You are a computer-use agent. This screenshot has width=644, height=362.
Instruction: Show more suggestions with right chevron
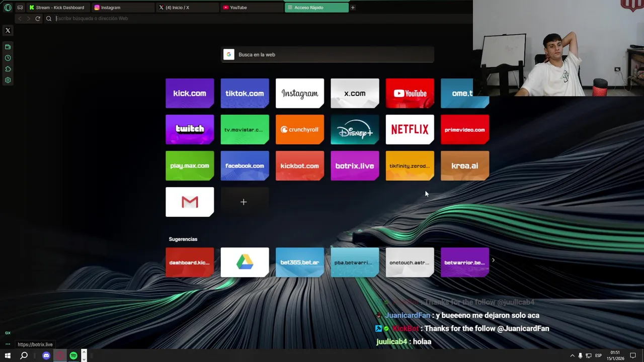click(x=493, y=260)
